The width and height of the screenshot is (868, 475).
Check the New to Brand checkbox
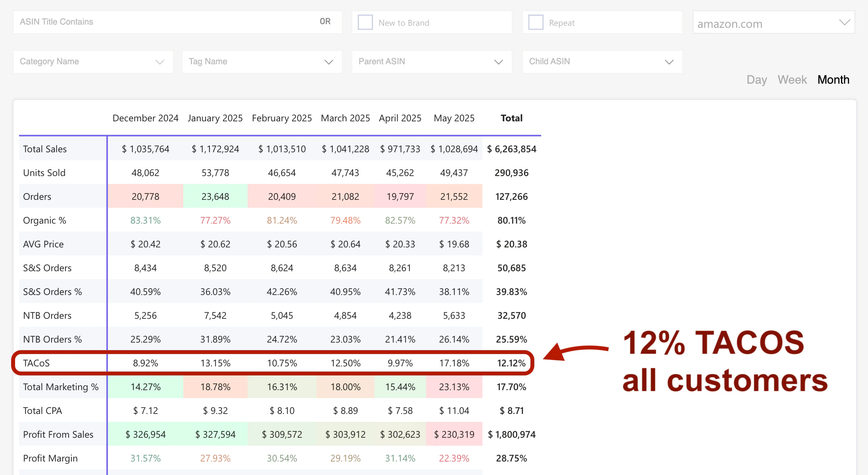(x=365, y=22)
